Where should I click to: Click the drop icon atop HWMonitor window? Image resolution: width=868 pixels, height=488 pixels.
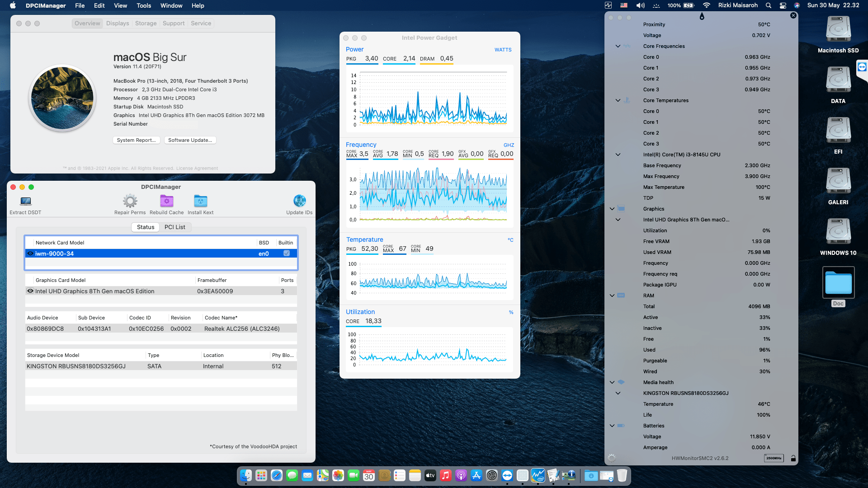[702, 16]
